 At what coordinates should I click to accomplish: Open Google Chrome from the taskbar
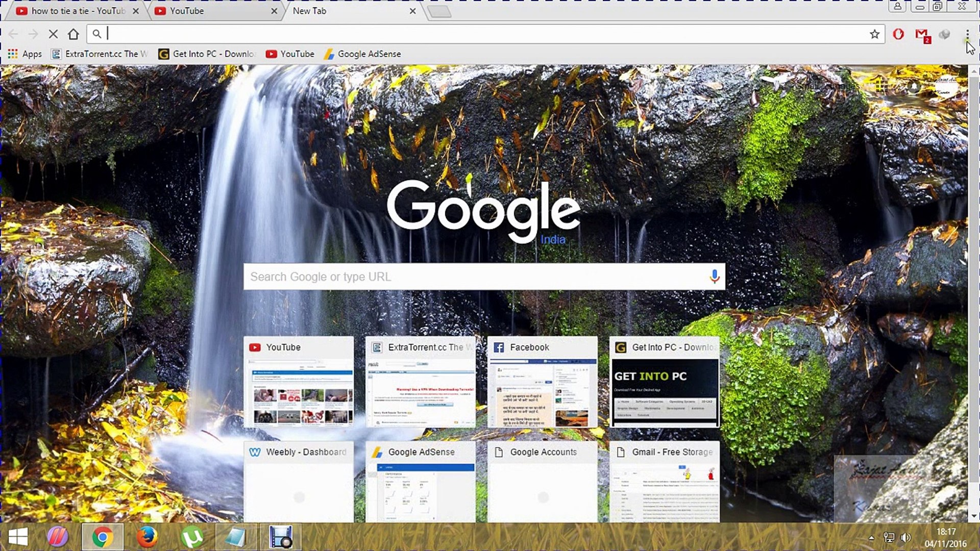coord(103,536)
